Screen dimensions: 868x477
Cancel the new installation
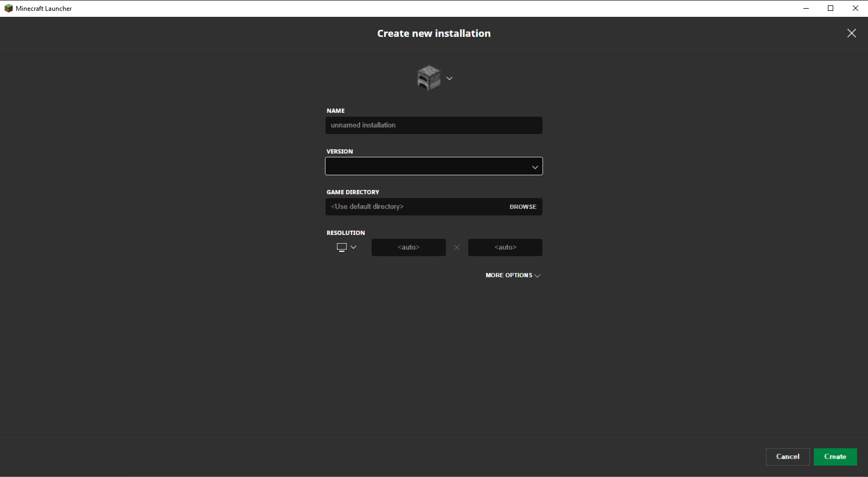[x=788, y=457]
